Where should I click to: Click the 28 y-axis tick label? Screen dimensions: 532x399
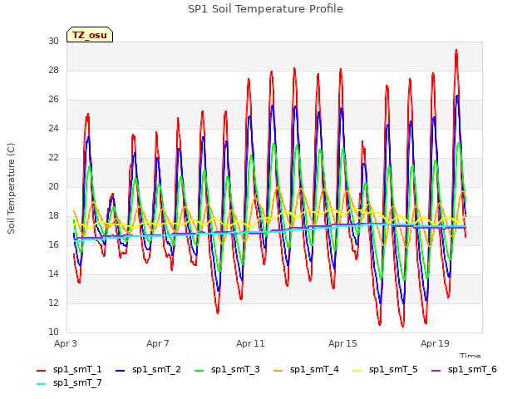[53, 70]
